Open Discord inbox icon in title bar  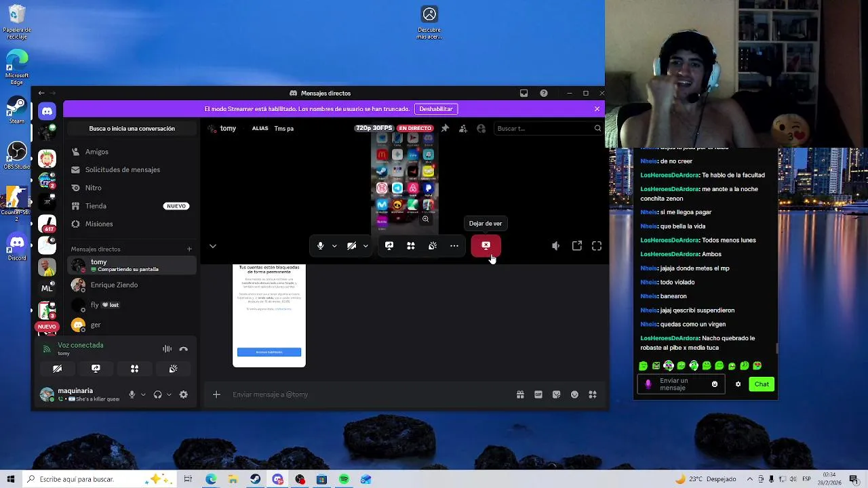(524, 93)
